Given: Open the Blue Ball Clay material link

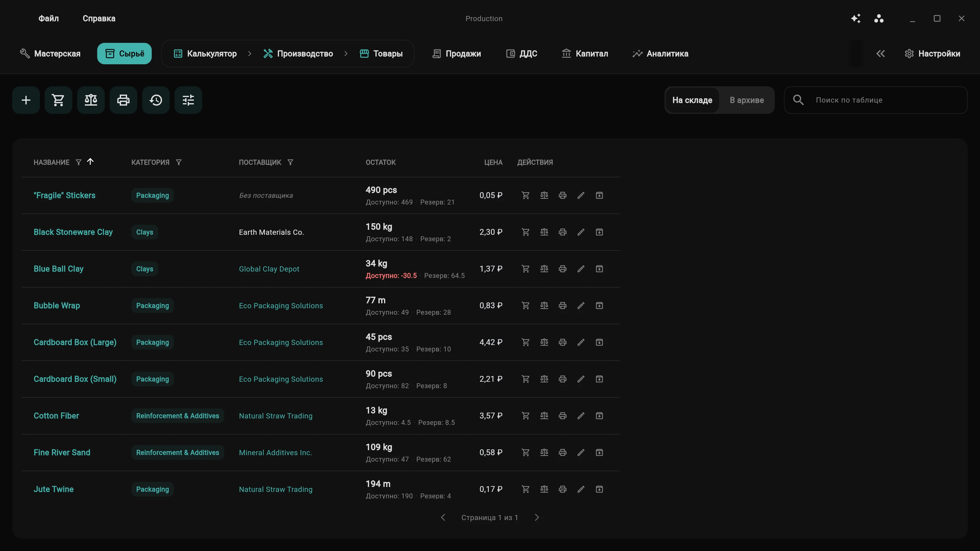Looking at the screenshot, I should (x=58, y=269).
